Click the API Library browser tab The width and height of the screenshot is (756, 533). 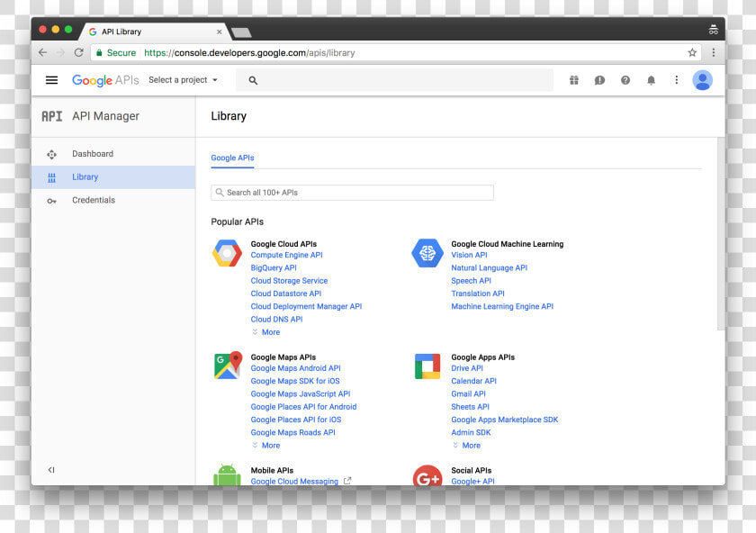[x=154, y=32]
